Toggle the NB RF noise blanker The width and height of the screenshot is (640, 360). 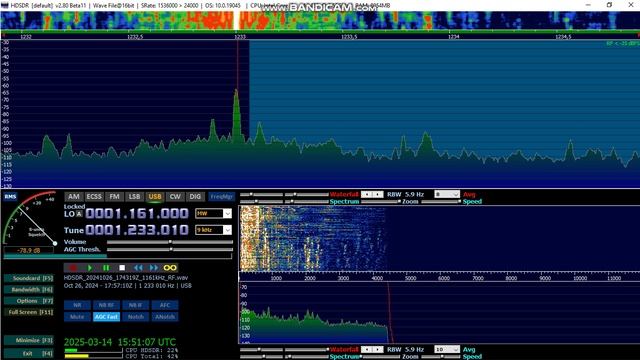pos(106,305)
